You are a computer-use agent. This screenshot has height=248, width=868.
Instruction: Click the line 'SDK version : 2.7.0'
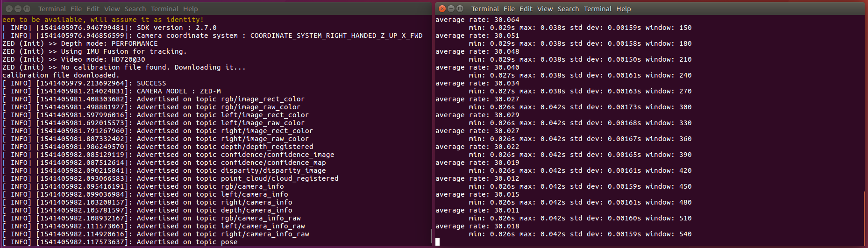(x=109, y=28)
